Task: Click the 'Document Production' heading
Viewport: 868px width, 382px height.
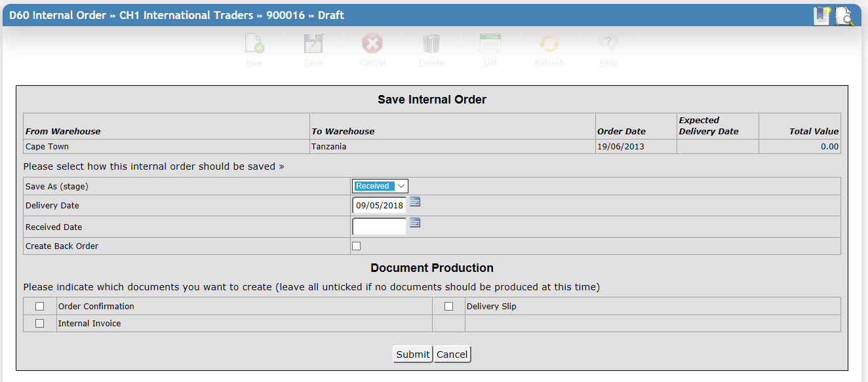Action: coord(432,268)
